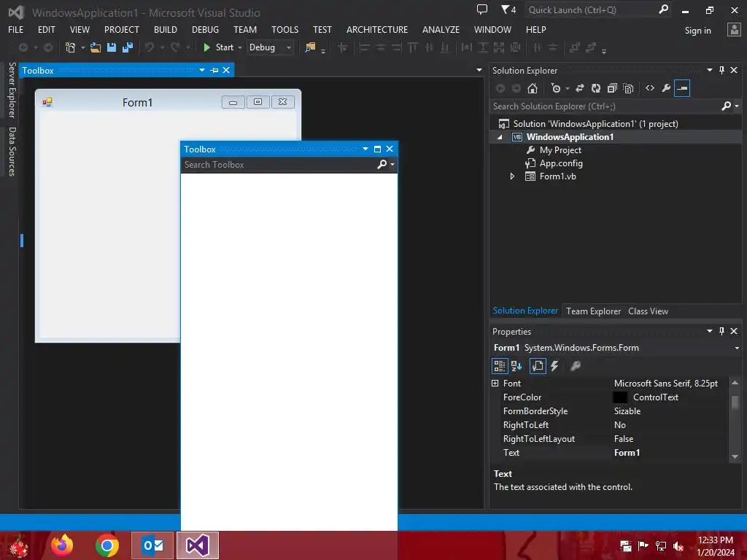Viewport: 747px width, 560px height.
Task: Click the Sign in link
Action: click(697, 31)
